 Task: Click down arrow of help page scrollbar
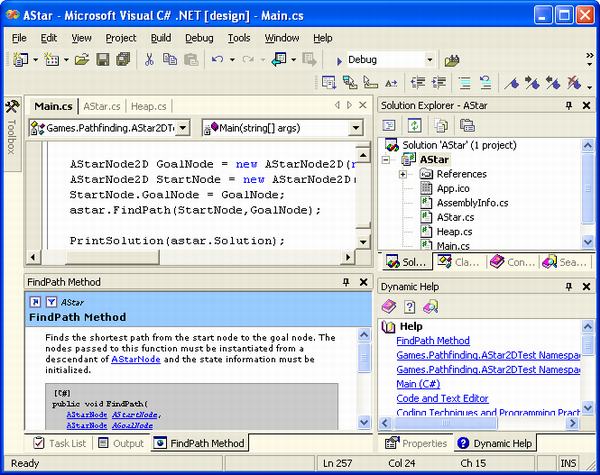364,423
